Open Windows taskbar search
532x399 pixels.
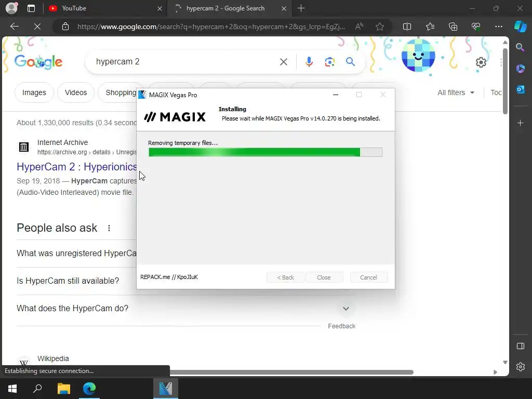pos(37,388)
